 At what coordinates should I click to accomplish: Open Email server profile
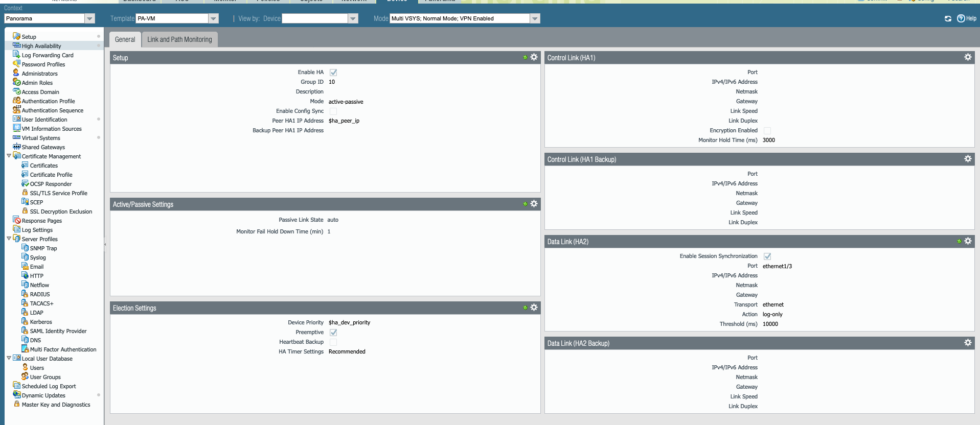(37, 267)
